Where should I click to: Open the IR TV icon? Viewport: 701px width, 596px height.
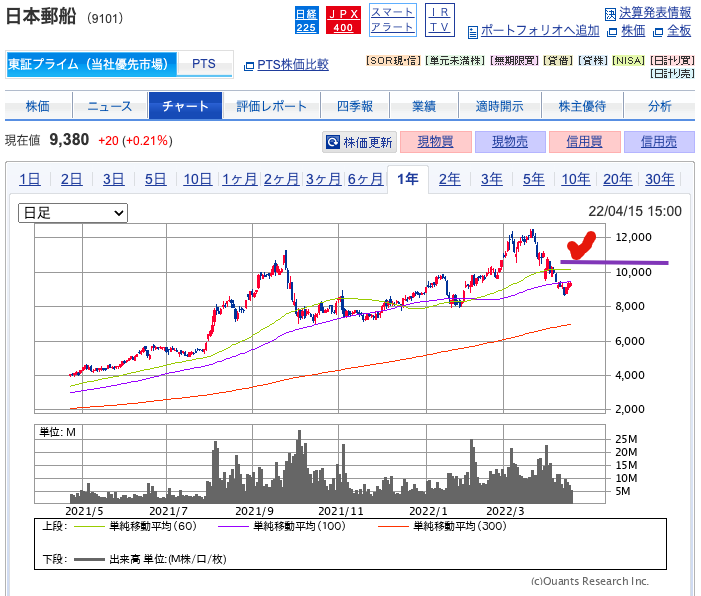click(x=439, y=20)
